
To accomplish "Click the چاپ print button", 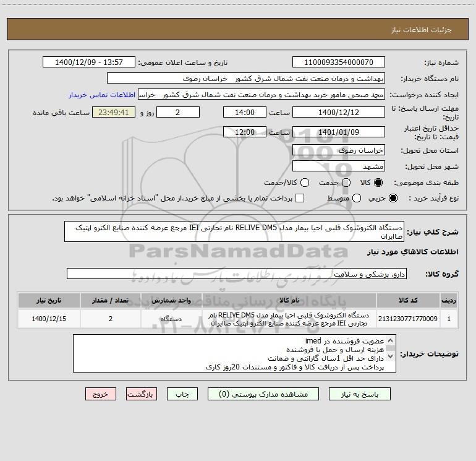I will tap(182, 394).
